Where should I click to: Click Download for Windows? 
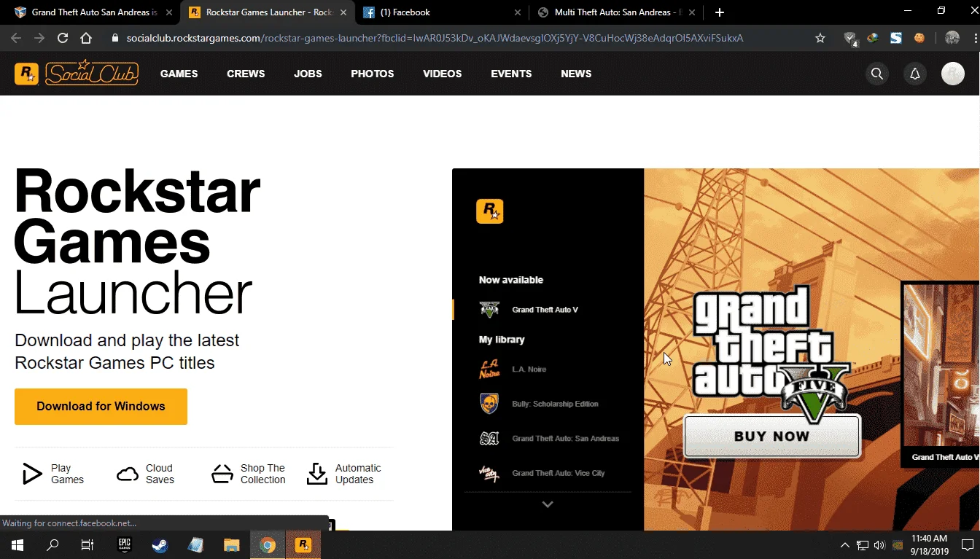(101, 407)
